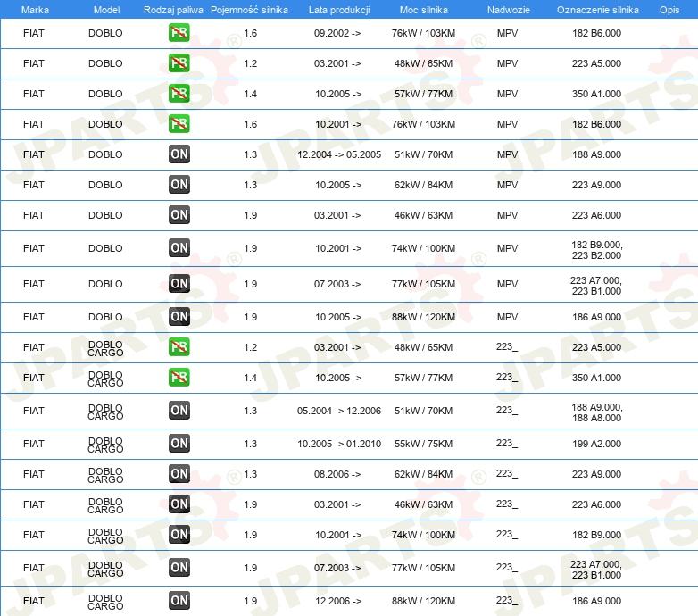The width and height of the screenshot is (698, 616).
Task: Click petrol icon in DOBLO CARGO 1.2 row
Action: click(x=179, y=346)
